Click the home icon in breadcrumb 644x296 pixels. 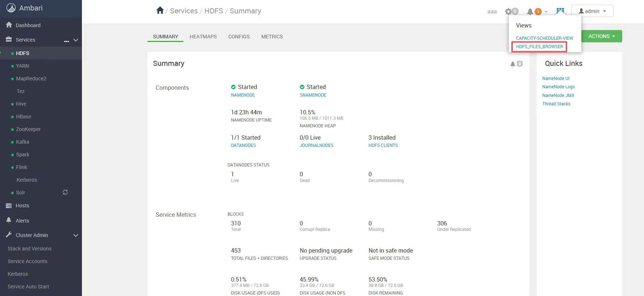point(160,10)
